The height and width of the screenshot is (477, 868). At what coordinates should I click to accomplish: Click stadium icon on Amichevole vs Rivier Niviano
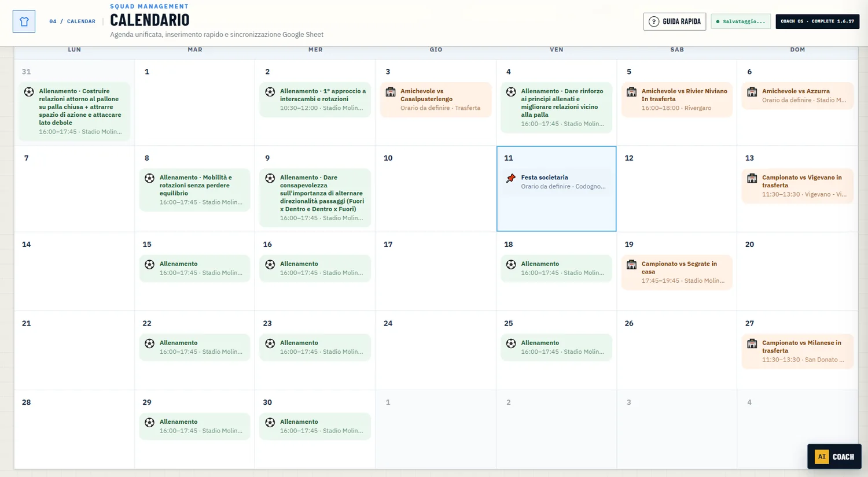(632, 92)
